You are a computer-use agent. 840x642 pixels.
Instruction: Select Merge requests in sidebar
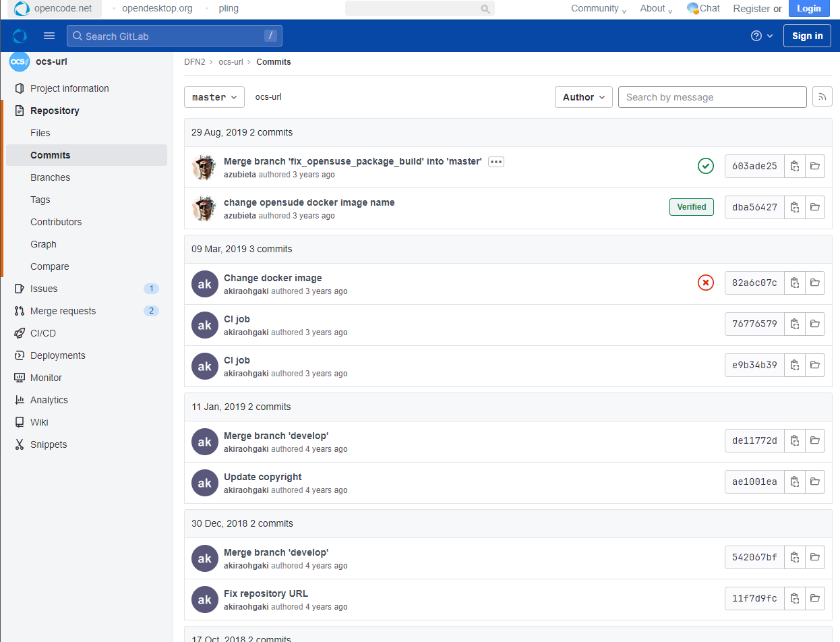click(63, 311)
